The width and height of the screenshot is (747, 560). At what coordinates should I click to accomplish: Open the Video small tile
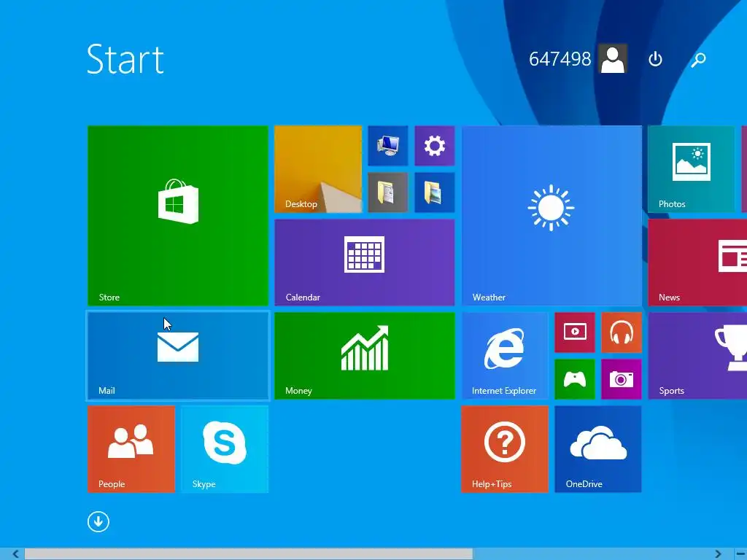pos(575,332)
